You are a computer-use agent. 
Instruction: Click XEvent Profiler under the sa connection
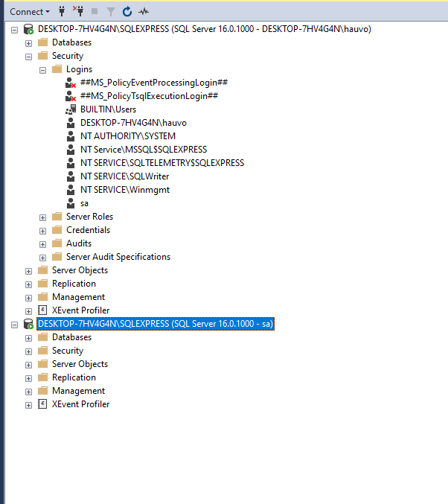(80, 404)
